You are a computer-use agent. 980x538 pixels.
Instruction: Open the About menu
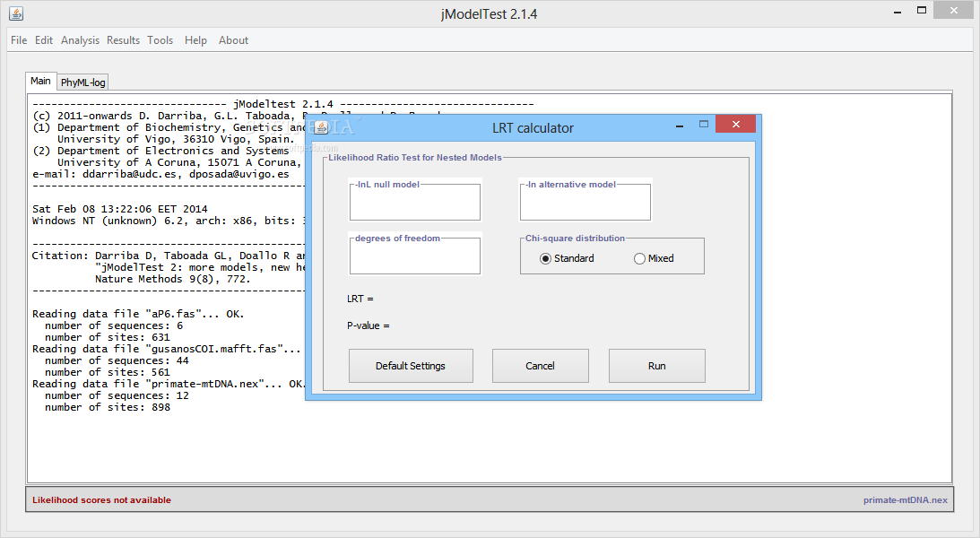coord(233,40)
